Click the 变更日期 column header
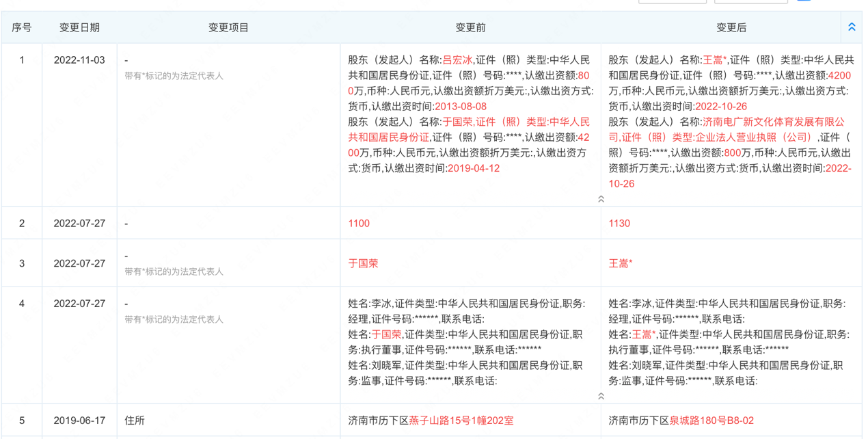 click(x=79, y=27)
